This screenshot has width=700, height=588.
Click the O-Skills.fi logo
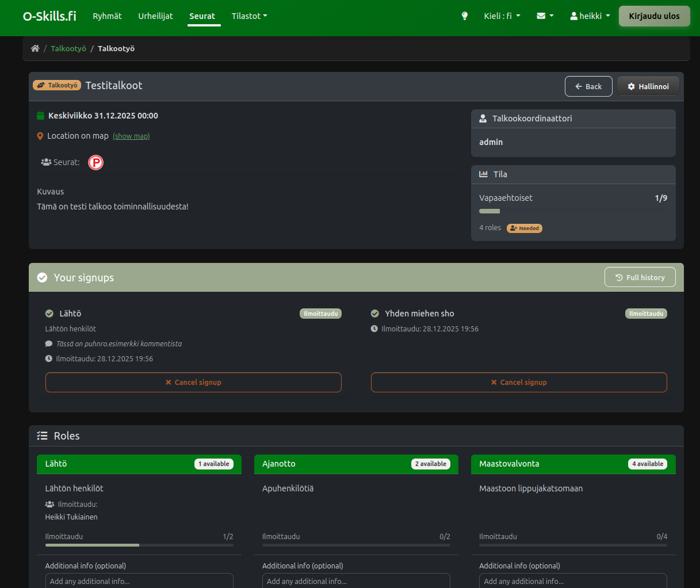coord(49,16)
